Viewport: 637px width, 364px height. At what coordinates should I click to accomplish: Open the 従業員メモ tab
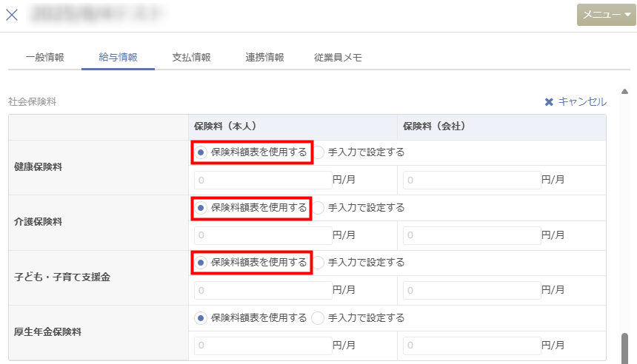tap(338, 57)
